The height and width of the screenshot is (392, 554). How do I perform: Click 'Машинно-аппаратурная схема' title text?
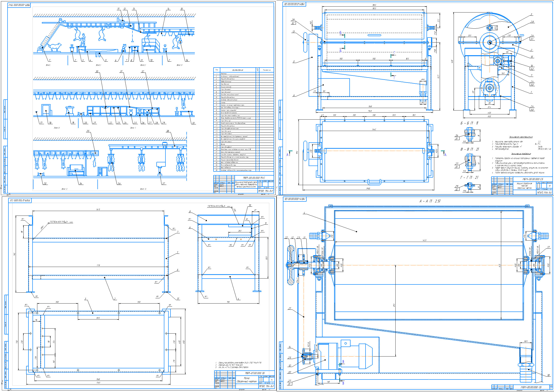point(246,182)
